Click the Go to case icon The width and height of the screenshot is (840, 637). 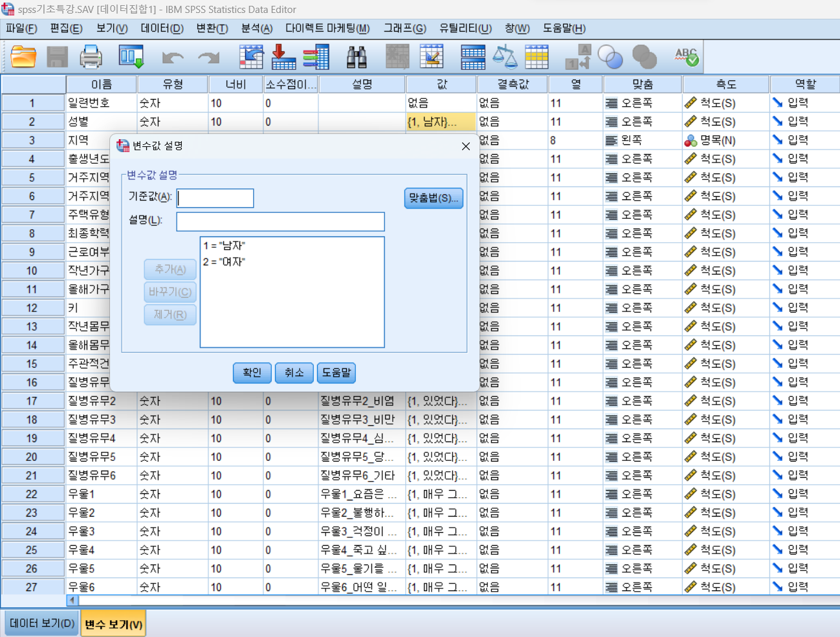click(251, 57)
